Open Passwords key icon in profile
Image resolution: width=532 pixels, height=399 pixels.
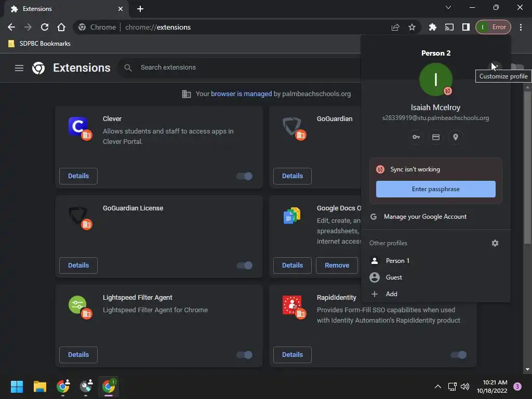point(416,137)
